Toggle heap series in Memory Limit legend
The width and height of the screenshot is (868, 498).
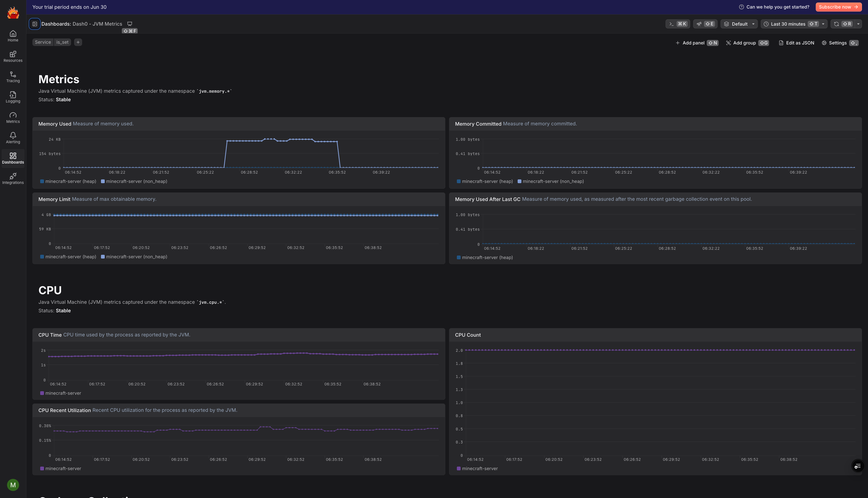coord(70,257)
